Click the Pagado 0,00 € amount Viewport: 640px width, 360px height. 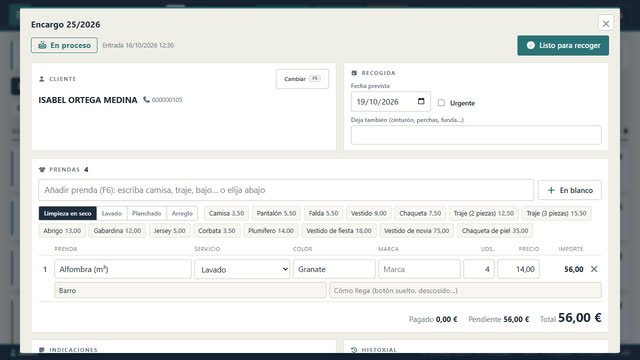(446, 319)
